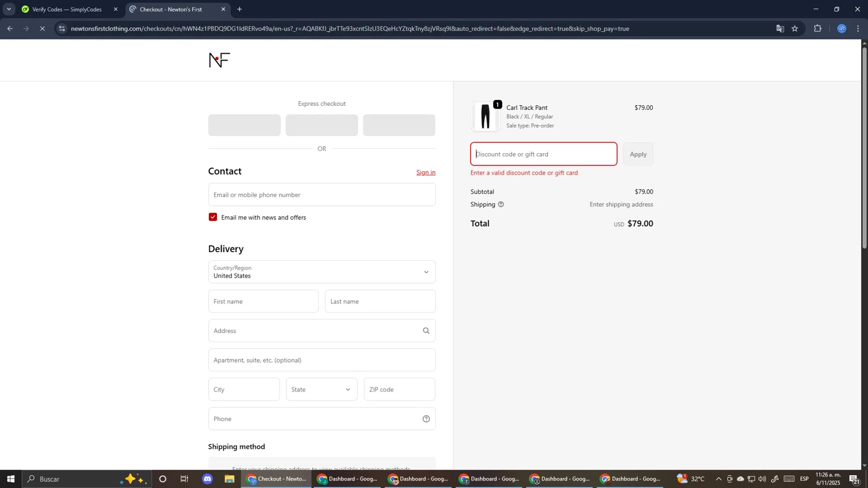Click the Address input field
The height and width of the screenshot is (488, 868).
[322, 331]
